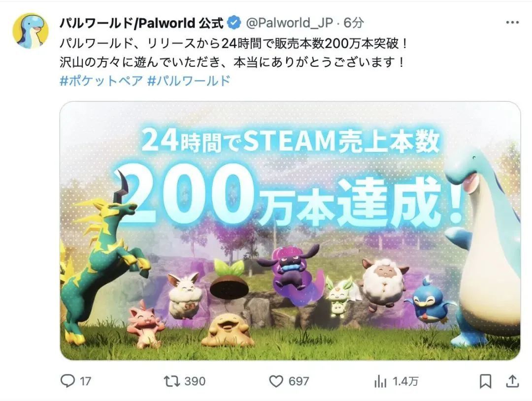Open the reply comment bubble icon
Viewport: 532px width, 401px height.
(67, 381)
